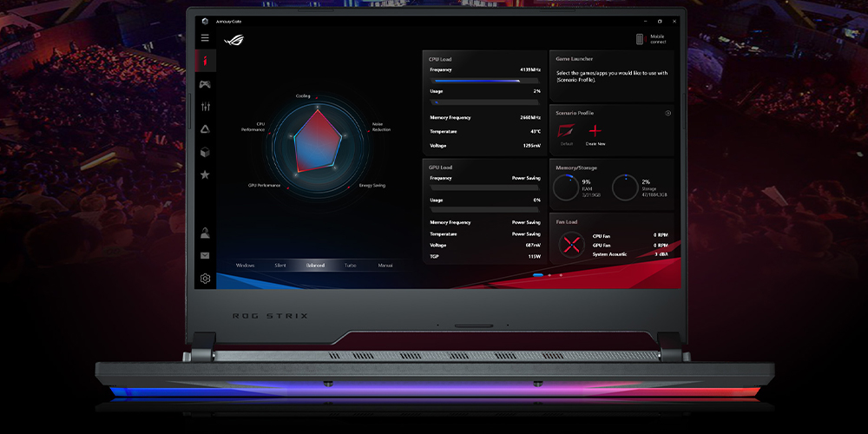Click the Scenario Profile heading

[x=575, y=113]
